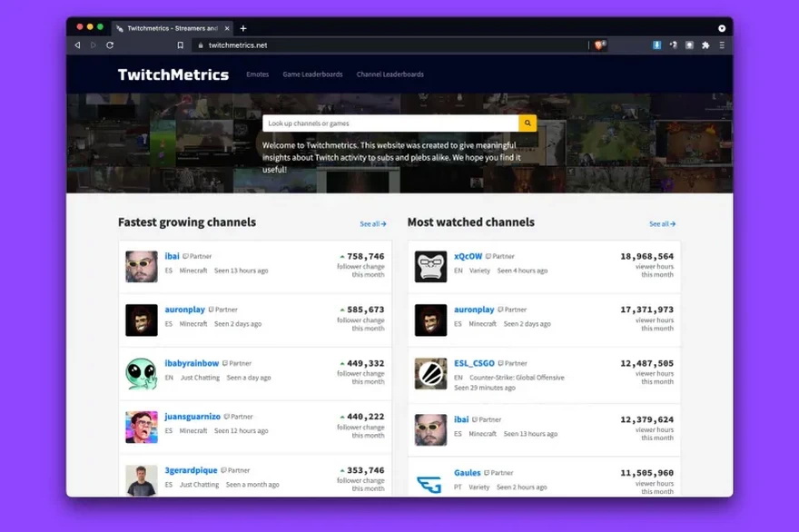Open auronplay in Fastest growing channels
Image resolution: width=799 pixels, height=532 pixels.
click(184, 310)
